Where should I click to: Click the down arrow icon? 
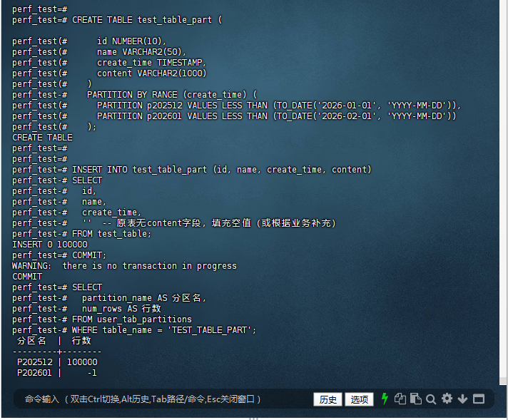tap(462, 399)
